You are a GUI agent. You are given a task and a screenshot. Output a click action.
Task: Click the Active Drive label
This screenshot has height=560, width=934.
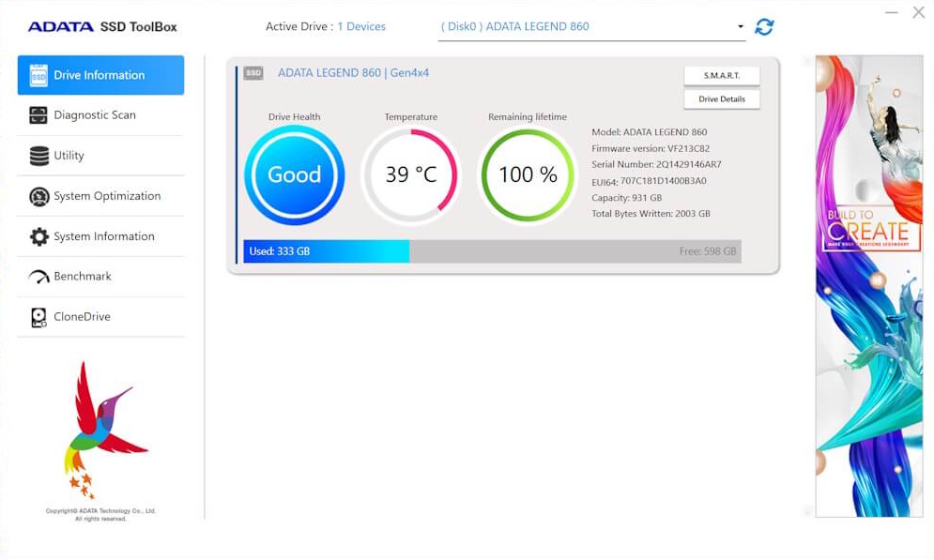[299, 27]
